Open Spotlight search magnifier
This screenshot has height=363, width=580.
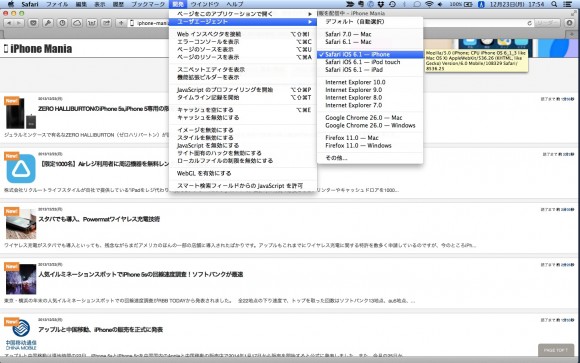point(554,4)
